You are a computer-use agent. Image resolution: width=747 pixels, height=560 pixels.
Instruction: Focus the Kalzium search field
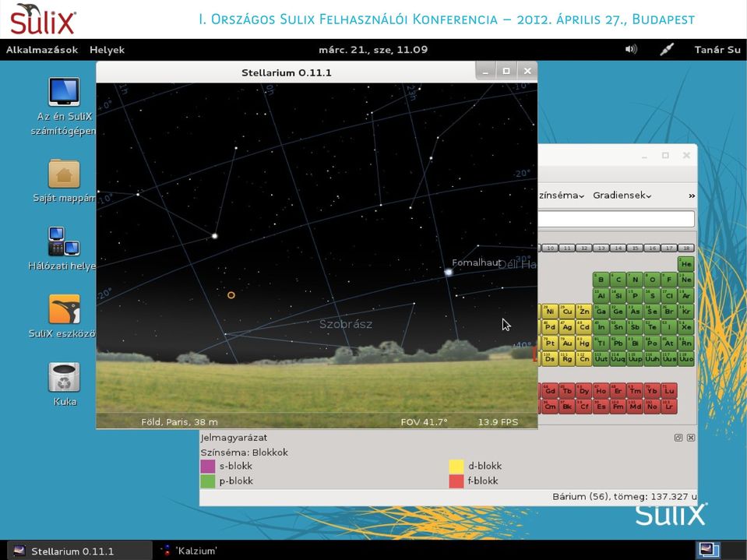[616, 219]
